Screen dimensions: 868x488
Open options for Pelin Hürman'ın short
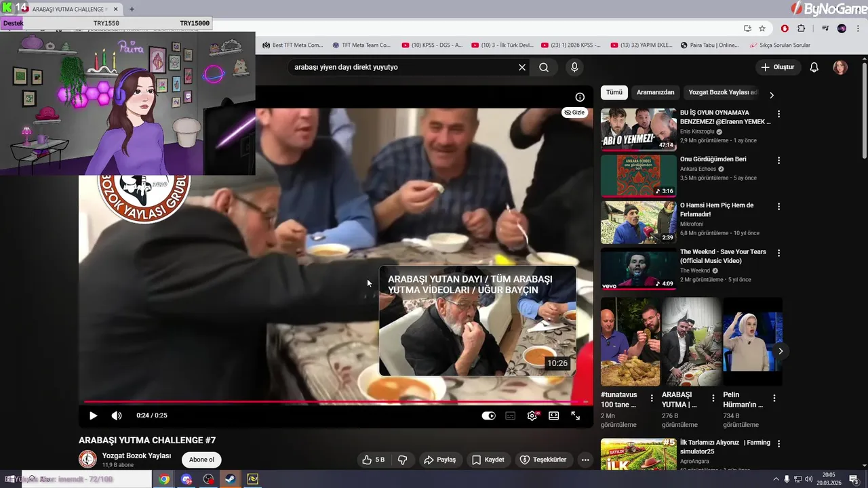(x=774, y=398)
